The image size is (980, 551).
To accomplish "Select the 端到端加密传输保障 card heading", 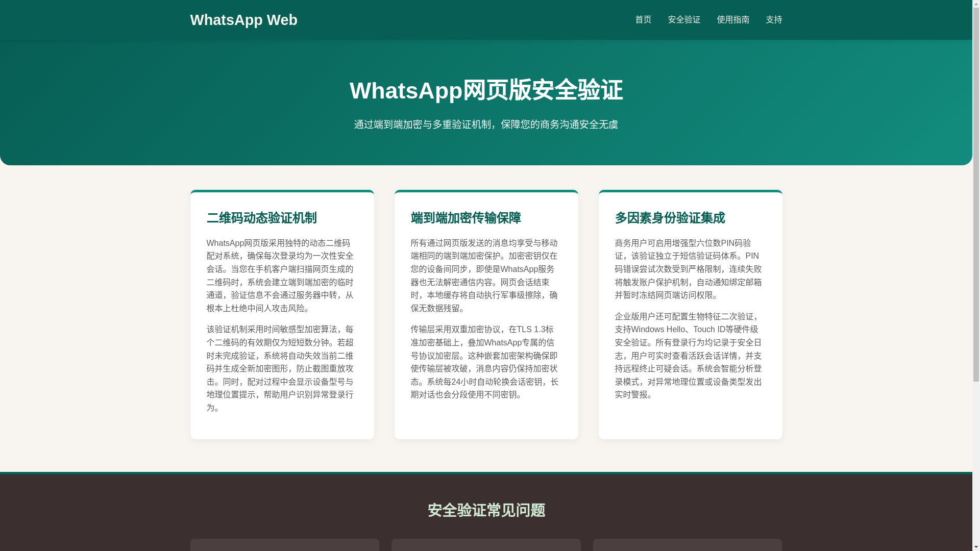I will 466,218.
